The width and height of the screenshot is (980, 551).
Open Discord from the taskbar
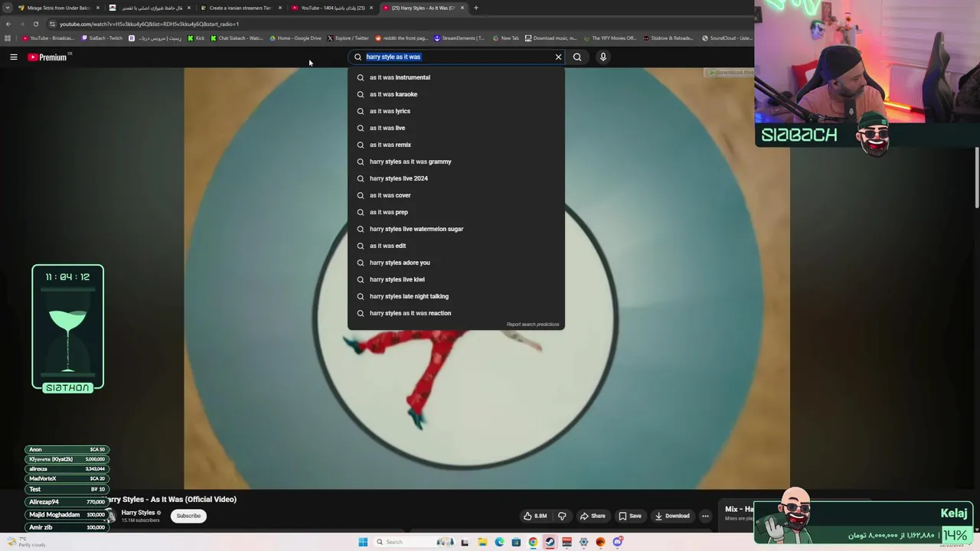coord(617,542)
